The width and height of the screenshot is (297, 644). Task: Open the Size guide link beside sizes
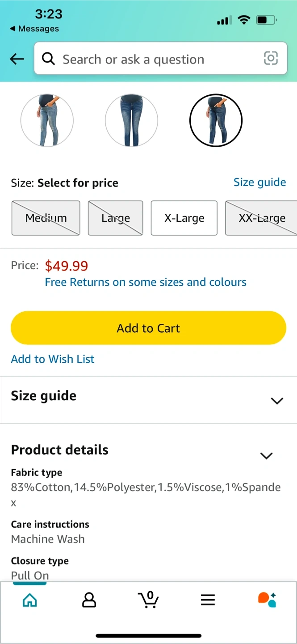[x=259, y=182]
